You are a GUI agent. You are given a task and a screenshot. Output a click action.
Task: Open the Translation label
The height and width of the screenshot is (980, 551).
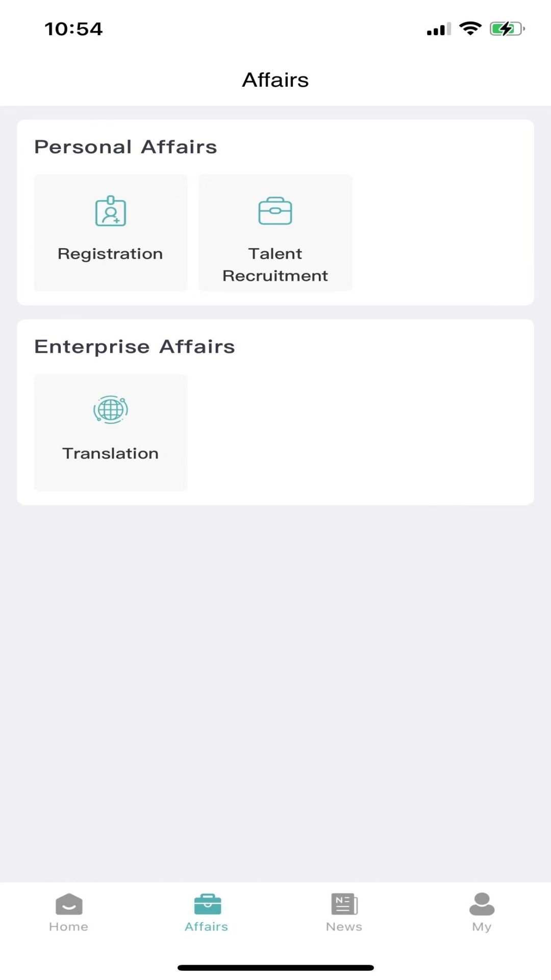(110, 453)
